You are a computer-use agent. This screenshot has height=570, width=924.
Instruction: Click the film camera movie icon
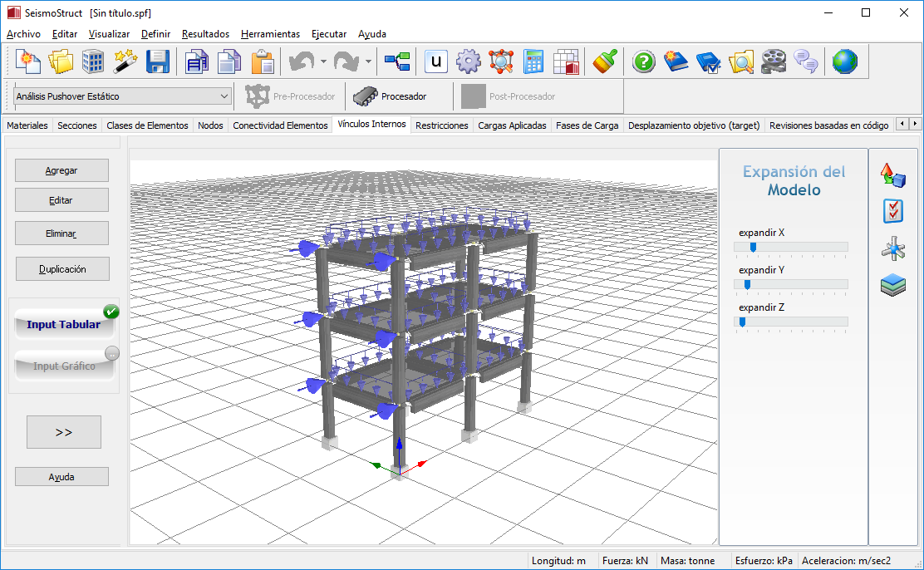773,61
